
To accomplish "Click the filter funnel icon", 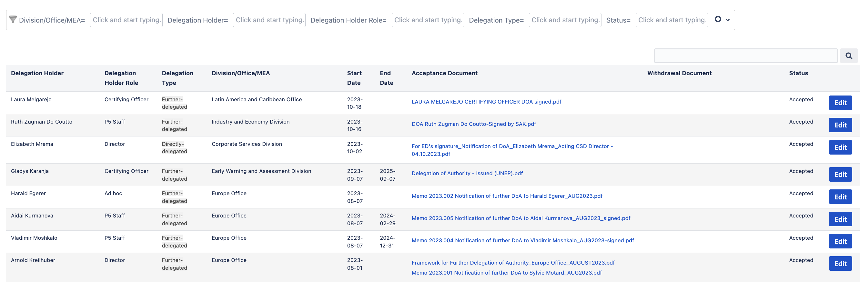I will tap(13, 20).
